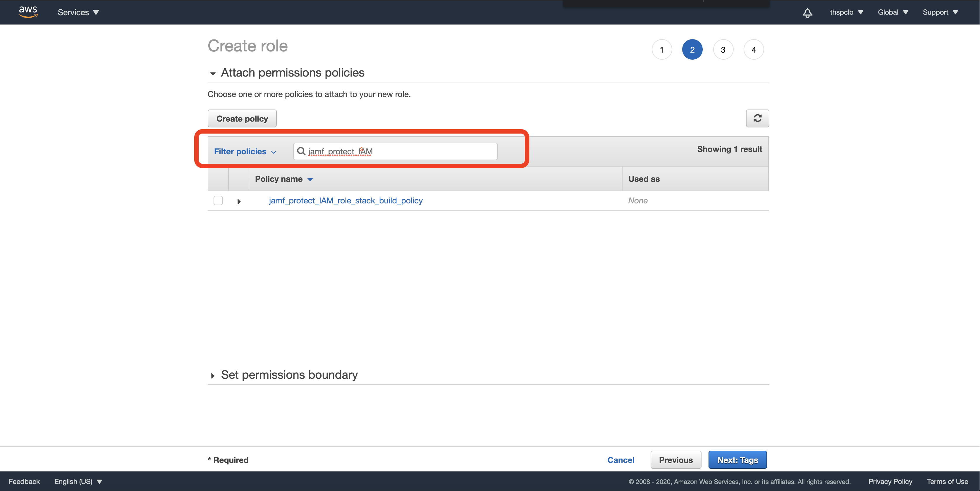Viewport: 980px width, 491px height.
Task: Click the AWS logo home icon
Action: point(28,12)
